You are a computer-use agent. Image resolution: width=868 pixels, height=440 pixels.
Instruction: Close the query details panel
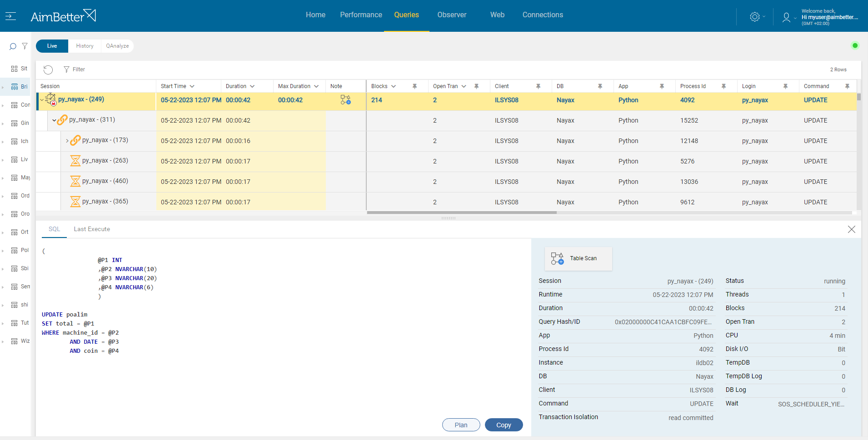click(852, 229)
